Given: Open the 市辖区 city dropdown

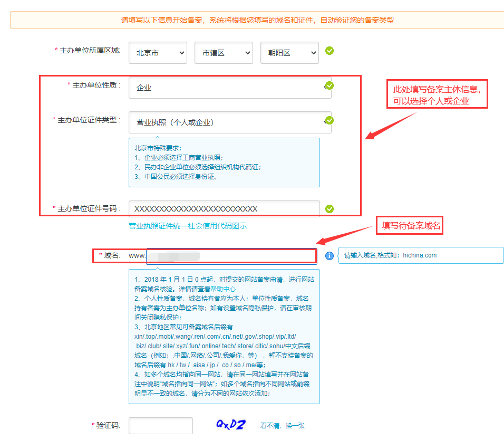Looking at the screenshot, I should click(224, 53).
